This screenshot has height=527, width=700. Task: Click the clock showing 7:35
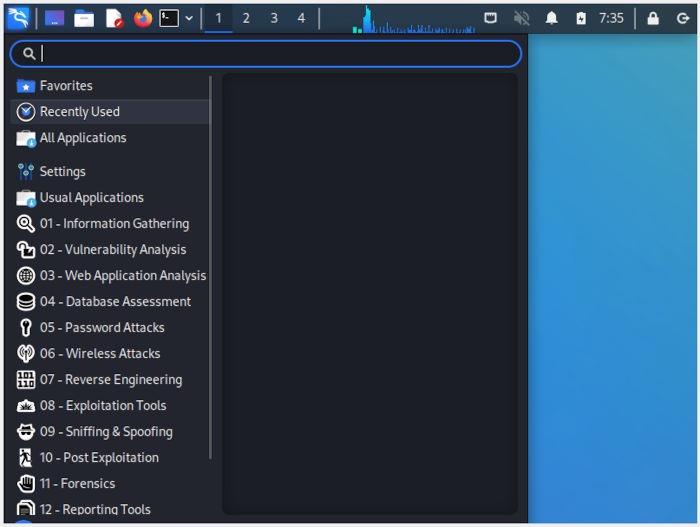(611, 18)
